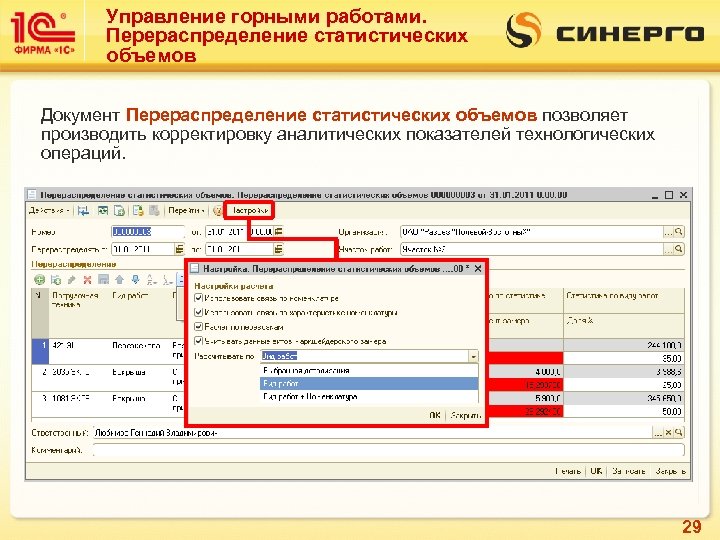Toggle Использовать связь по номенклатуре checkbox
Image resolution: width=720 pixels, height=540 pixels.
click(198, 298)
